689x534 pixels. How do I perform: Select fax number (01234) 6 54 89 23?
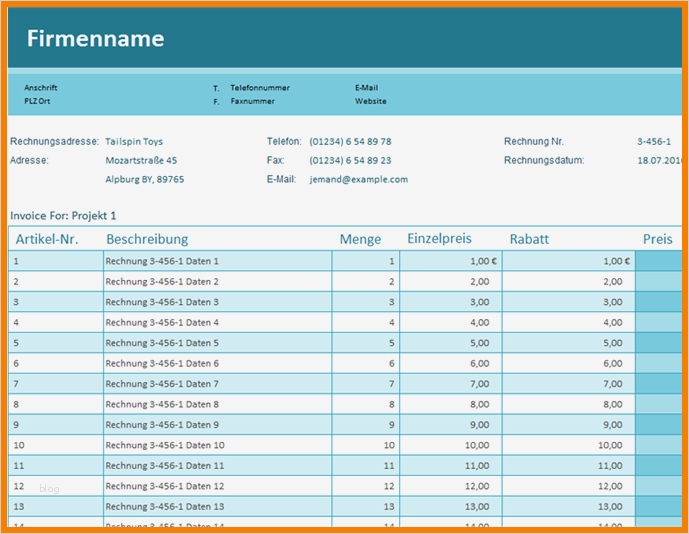coord(350,160)
